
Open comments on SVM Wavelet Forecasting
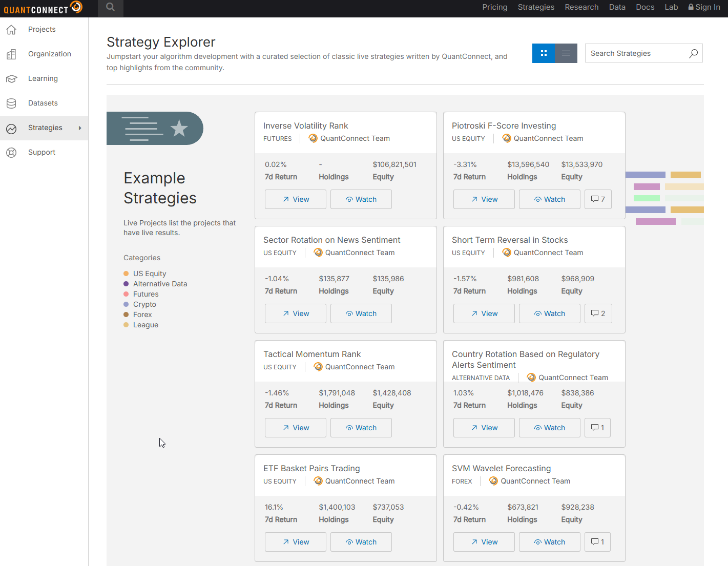pos(597,542)
